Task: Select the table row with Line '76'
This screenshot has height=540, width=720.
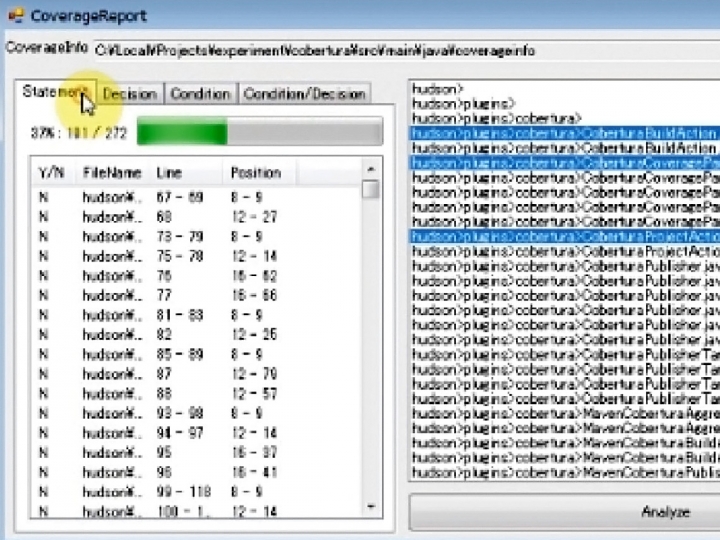Action: 197,276
